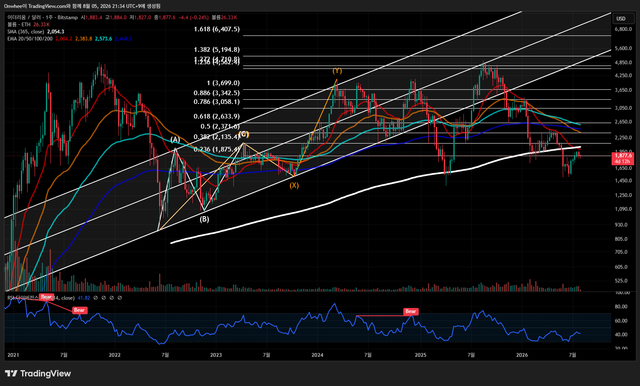Click the (C) wave label
640x386 pixels.
(x=244, y=134)
